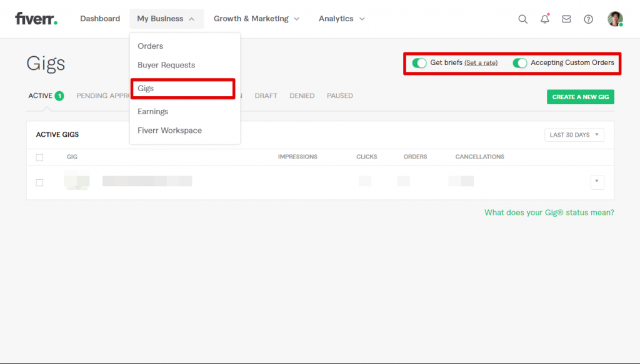Click the active gig thumbnail image
The width and height of the screenshot is (640, 364).
(x=77, y=182)
